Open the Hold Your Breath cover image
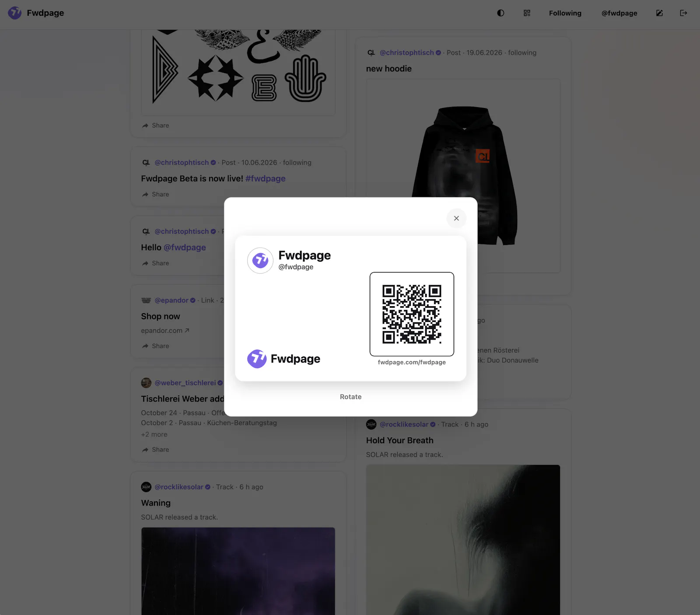Image resolution: width=700 pixels, height=615 pixels. click(463, 540)
